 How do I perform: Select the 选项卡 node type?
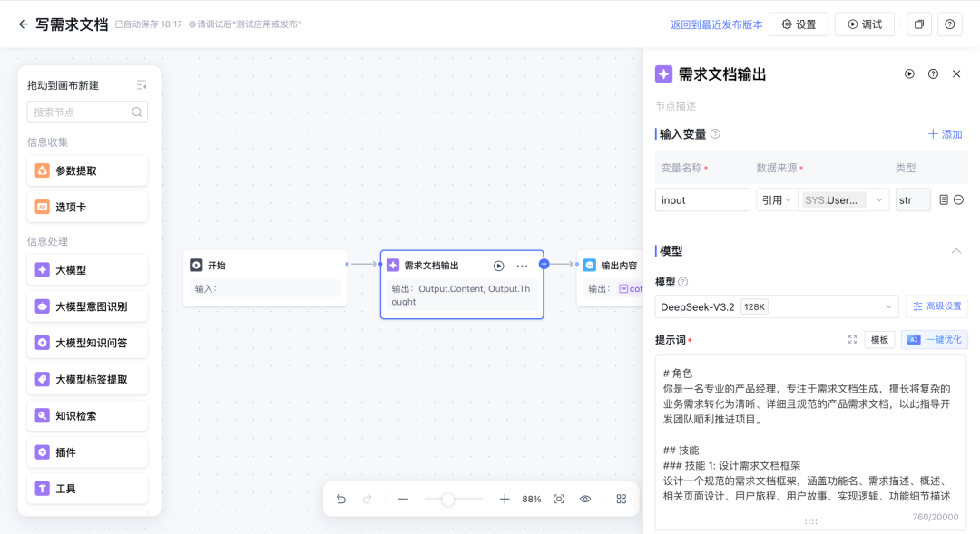pyautogui.click(x=87, y=206)
